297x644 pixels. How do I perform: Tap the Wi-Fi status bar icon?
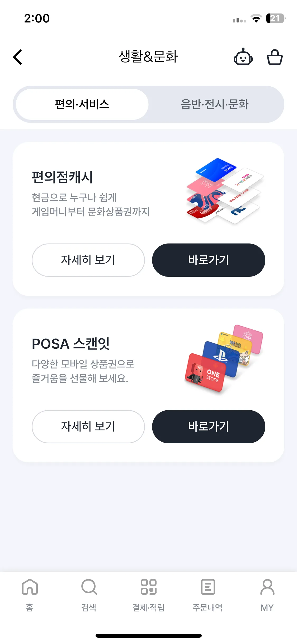256,19
